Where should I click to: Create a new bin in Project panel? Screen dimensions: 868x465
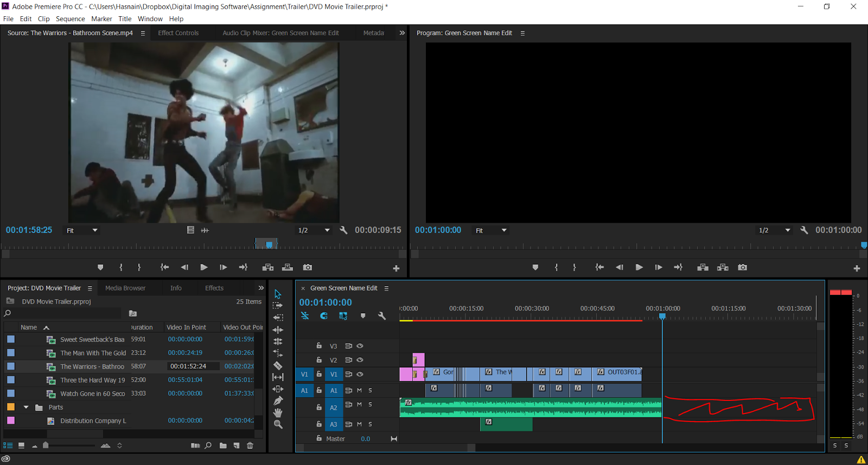(x=223, y=445)
